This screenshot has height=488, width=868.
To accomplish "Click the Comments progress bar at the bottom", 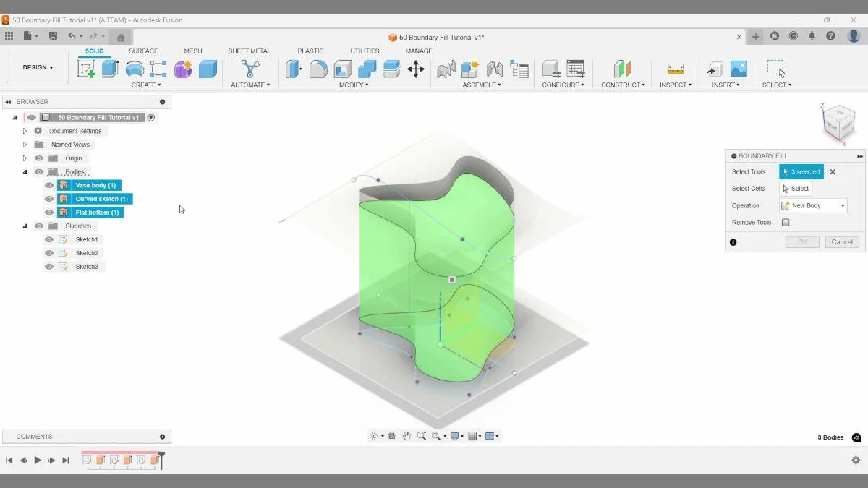I will [x=87, y=436].
